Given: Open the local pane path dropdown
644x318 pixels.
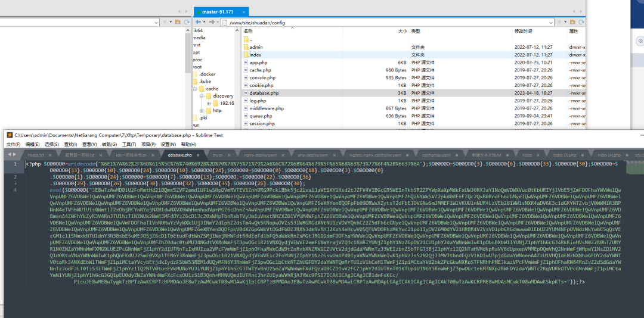Looking at the screenshot, I should (156, 23).
